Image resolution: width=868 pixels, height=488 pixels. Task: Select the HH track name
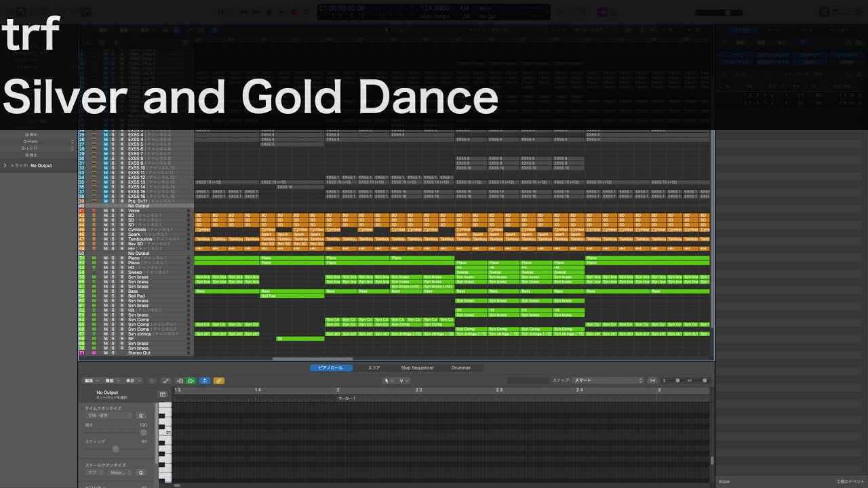pyautogui.click(x=132, y=249)
